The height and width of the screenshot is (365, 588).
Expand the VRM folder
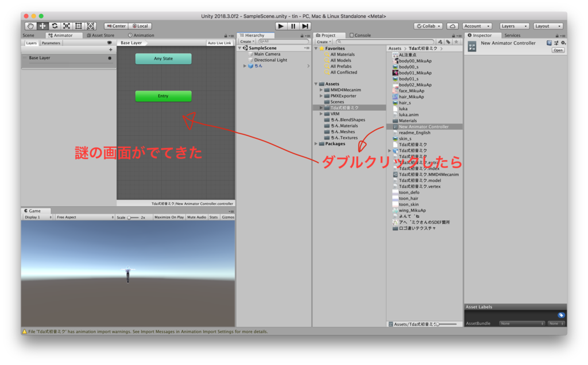322,114
